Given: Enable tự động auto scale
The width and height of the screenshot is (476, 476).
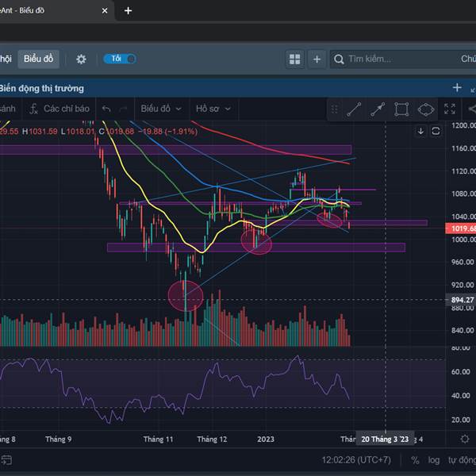Looking at the screenshot, I should [x=461, y=459].
